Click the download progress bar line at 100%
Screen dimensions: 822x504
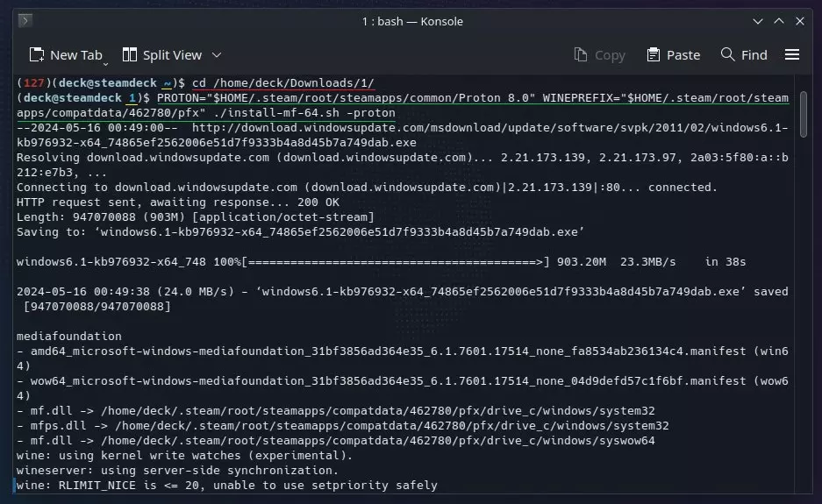(x=381, y=261)
